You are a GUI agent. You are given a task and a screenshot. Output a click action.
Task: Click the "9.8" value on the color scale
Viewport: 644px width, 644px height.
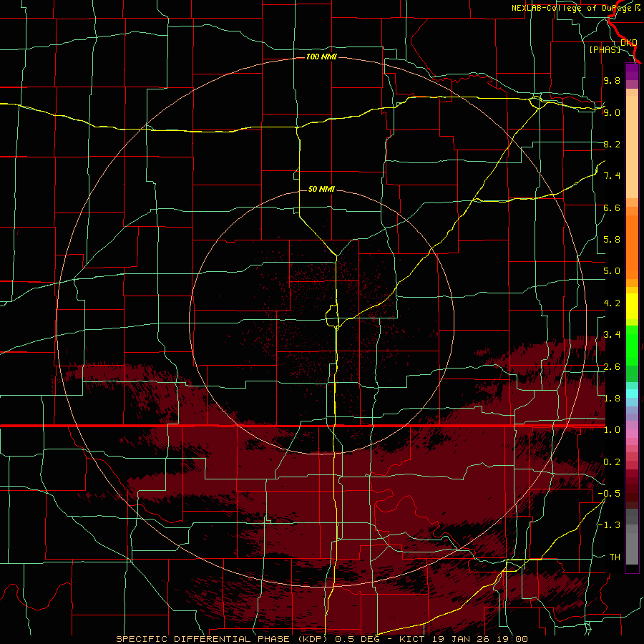(612, 80)
